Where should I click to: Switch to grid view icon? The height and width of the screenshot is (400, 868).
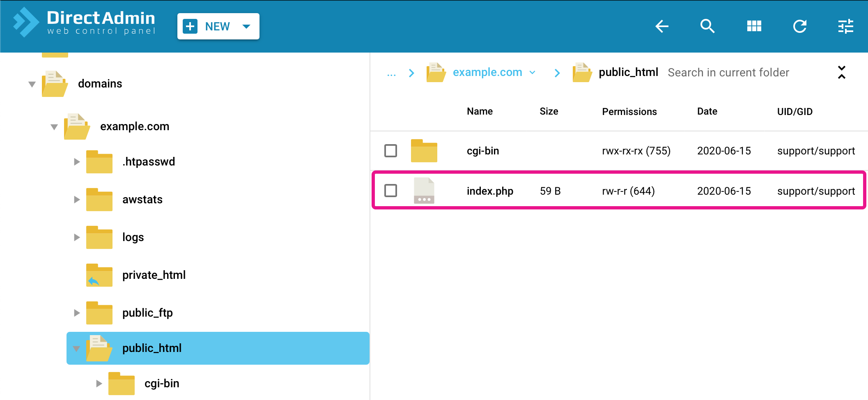click(x=754, y=26)
